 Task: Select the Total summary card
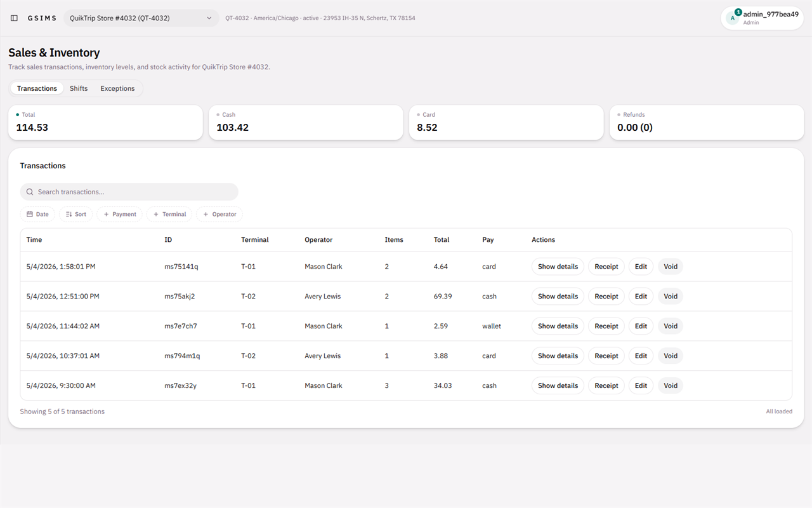pyautogui.click(x=105, y=123)
